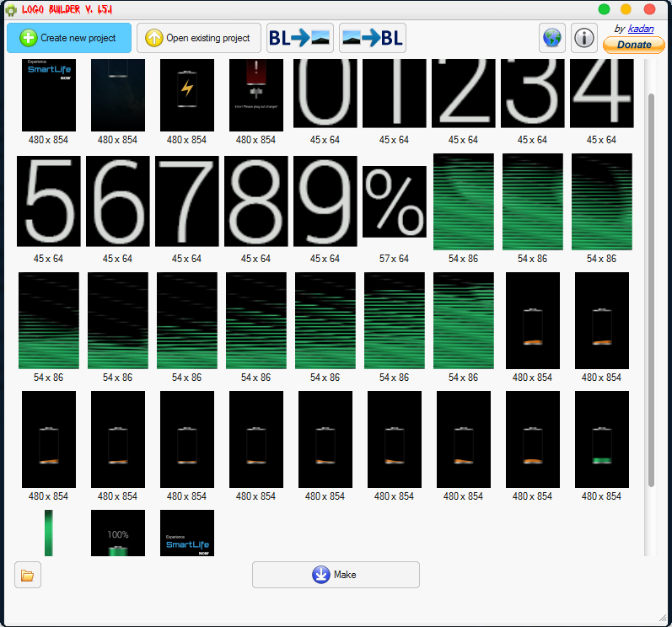Screen dimensions: 672x627
Task: Click the image to BL convert icon
Action: coord(372,38)
